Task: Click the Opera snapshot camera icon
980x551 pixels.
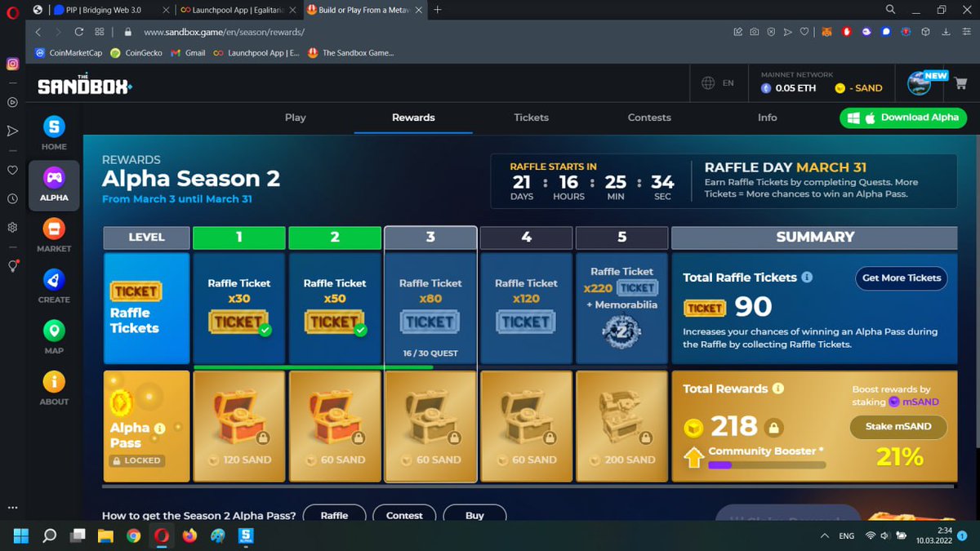Action: (x=753, y=32)
